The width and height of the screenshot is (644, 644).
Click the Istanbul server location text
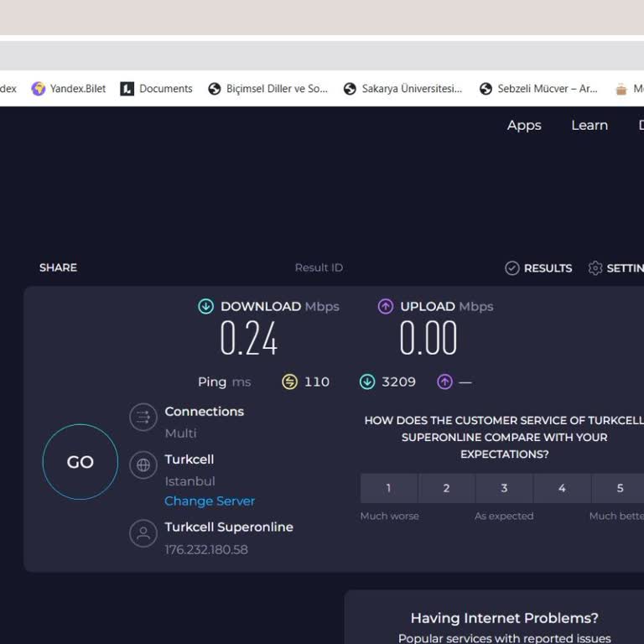[x=190, y=481]
